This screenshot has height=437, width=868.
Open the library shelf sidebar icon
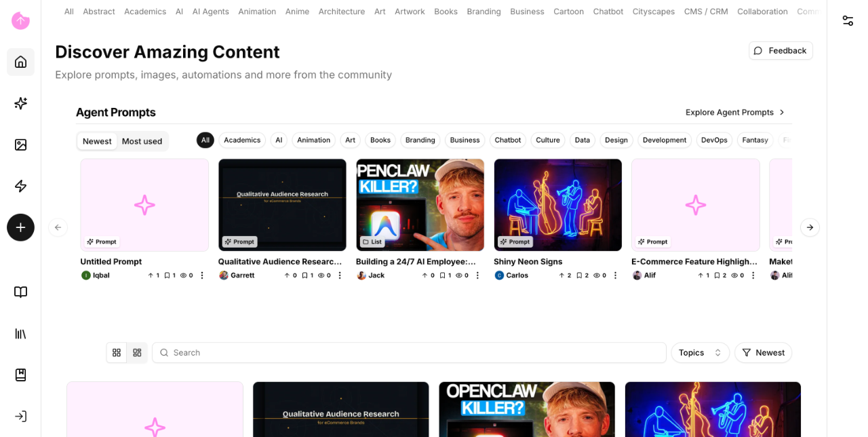[20, 333]
